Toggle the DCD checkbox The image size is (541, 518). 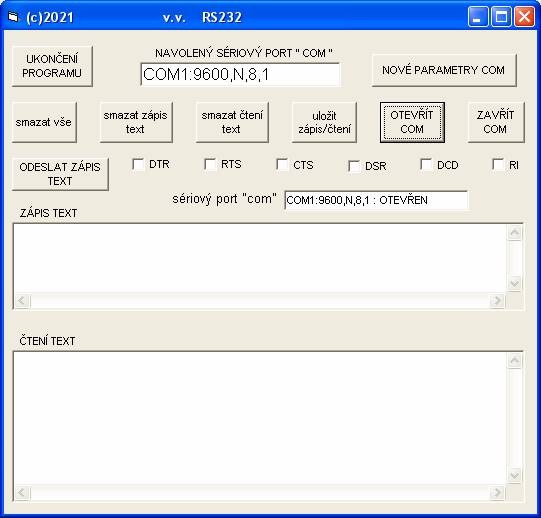426,165
